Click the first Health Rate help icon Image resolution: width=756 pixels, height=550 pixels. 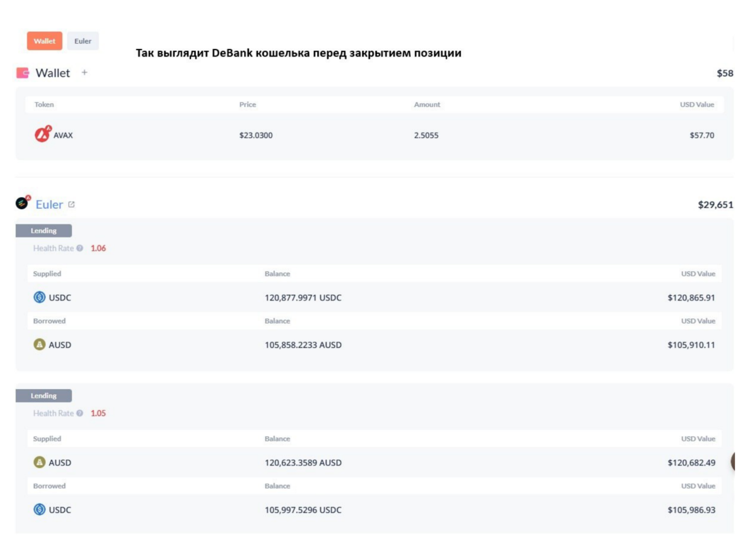click(x=80, y=248)
